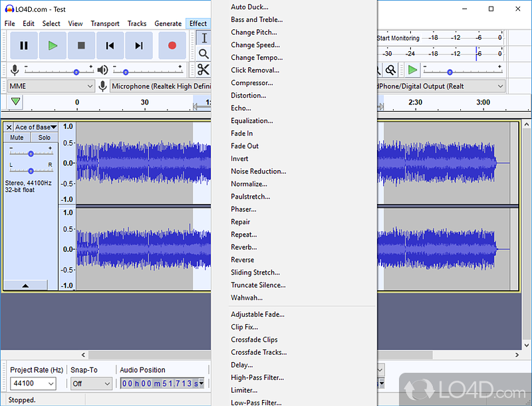
Task: Choose Compressor from the Effect menu
Action: coord(252,83)
